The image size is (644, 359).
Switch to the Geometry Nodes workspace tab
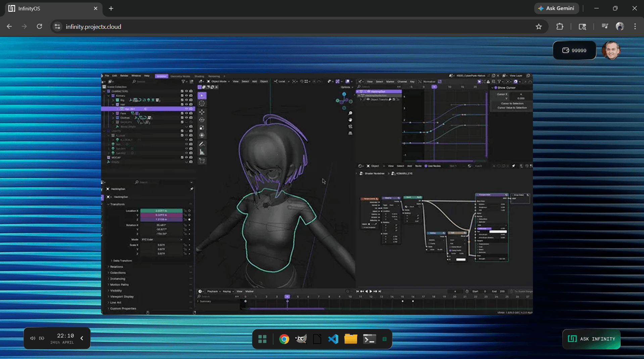181,76
